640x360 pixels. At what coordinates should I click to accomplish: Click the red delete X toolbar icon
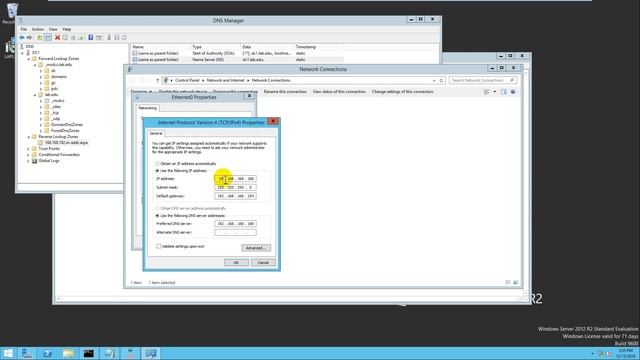(x=58, y=38)
